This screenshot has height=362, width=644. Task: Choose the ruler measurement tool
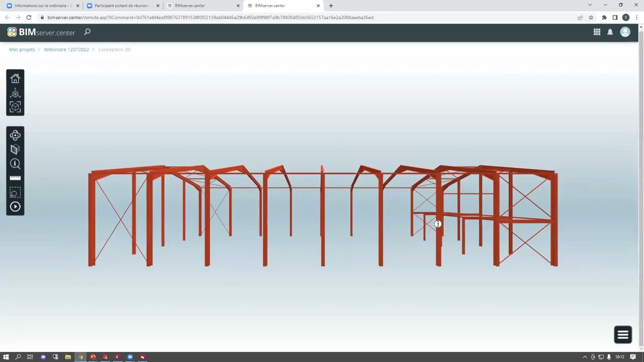(15, 178)
